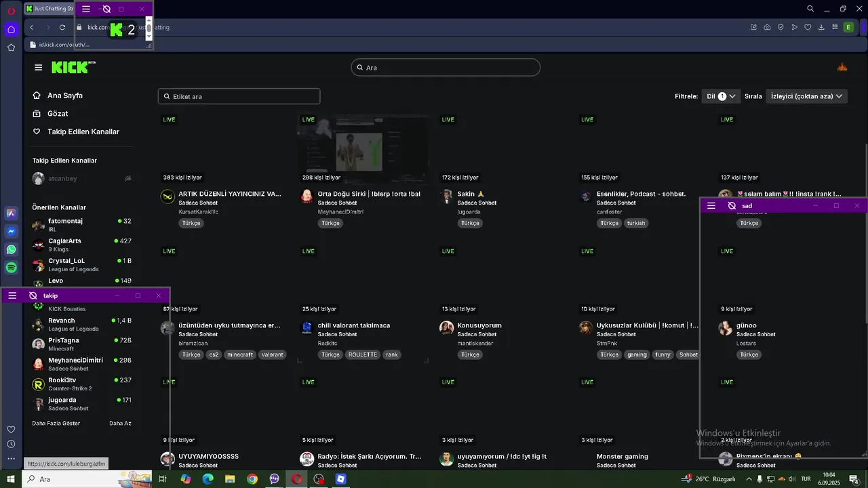Viewport: 868px width, 488px height.
Task: Open the Windows notification center icon
Action: coord(854,479)
